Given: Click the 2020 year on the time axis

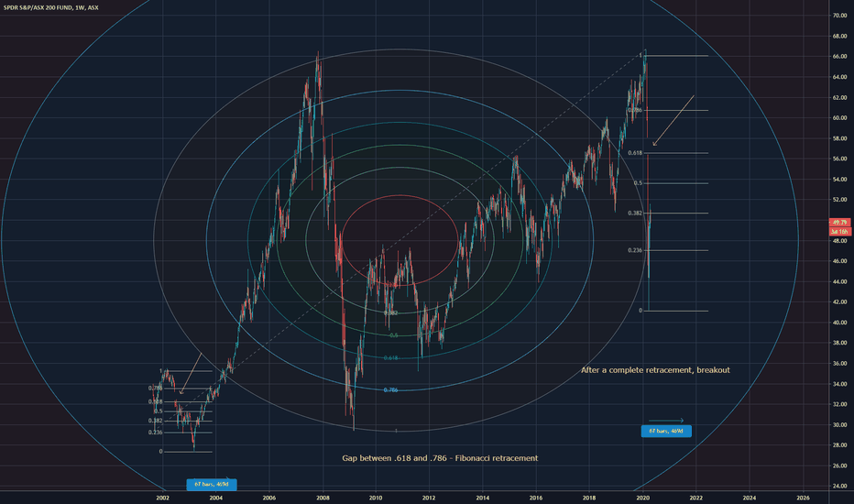Looking at the screenshot, I should click(x=642, y=498).
